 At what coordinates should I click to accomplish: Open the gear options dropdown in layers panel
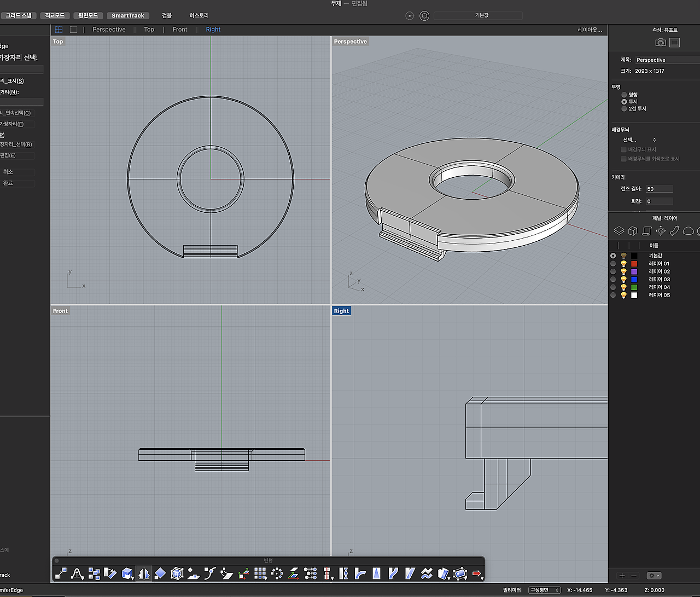point(654,576)
